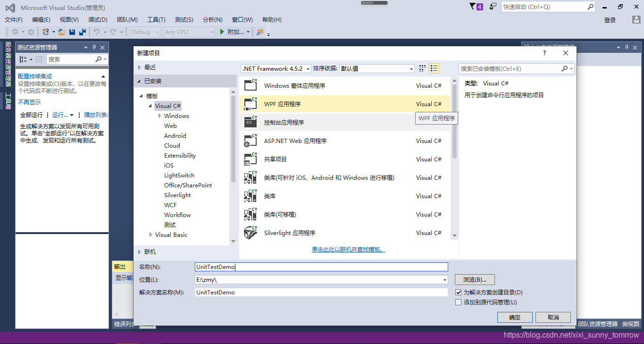Click the New Project toolbar icon
The image size is (644, 344).
pos(46,32)
